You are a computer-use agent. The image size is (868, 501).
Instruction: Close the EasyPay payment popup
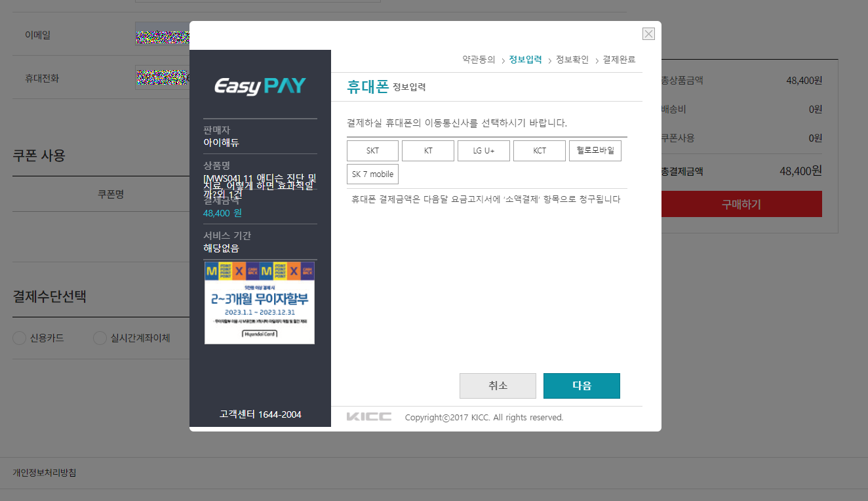648,34
